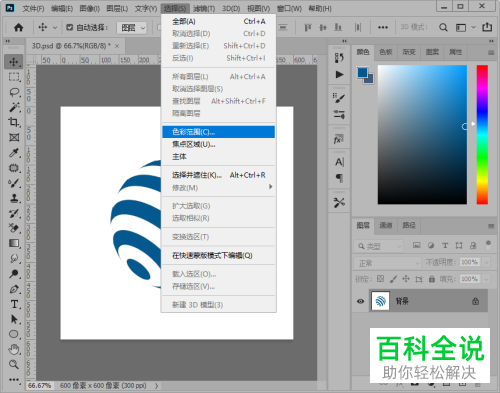Screen dimensions: 500x393
Task: Open the layer filter 类型 dropdown
Action: tap(378, 246)
